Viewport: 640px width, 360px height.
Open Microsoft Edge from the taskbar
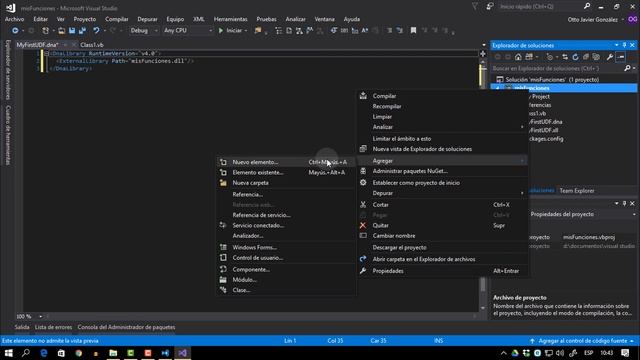(44, 353)
